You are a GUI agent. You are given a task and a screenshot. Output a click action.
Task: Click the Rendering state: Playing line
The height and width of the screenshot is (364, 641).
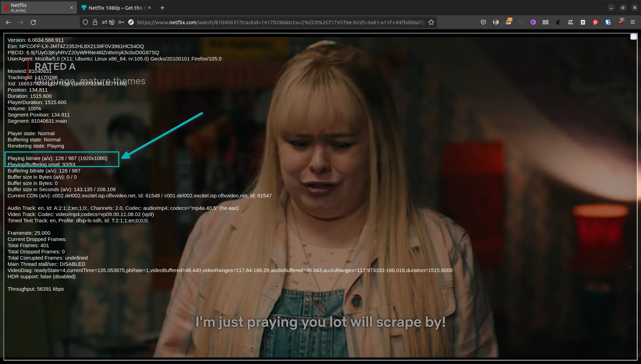(36, 146)
